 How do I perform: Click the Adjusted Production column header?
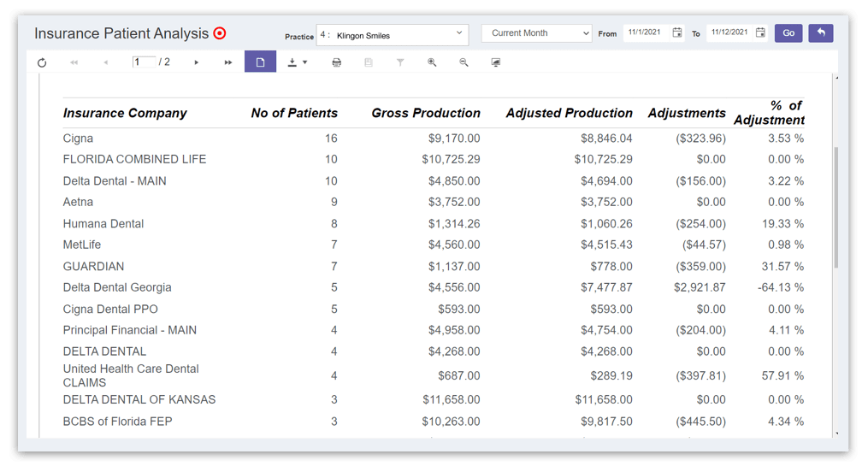click(x=569, y=113)
